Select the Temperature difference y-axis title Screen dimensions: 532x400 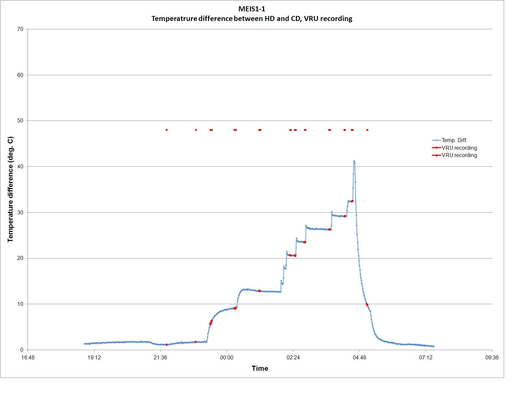tap(10, 189)
